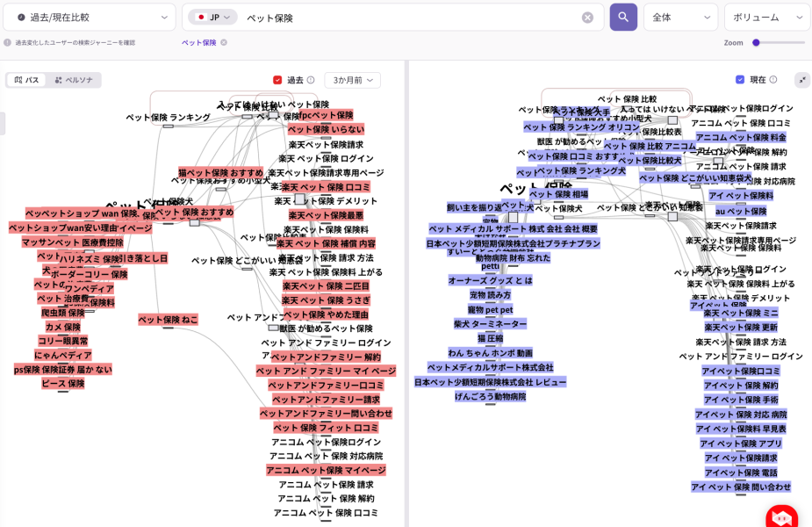Open the 全体 dropdown
The width and height of the screenshot is (812, 527).
pos(680,17)
